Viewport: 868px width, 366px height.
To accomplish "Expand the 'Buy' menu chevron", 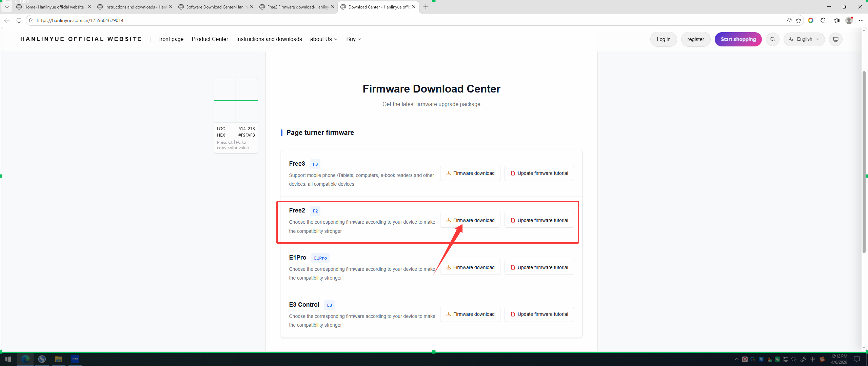I will coord(359,39).
